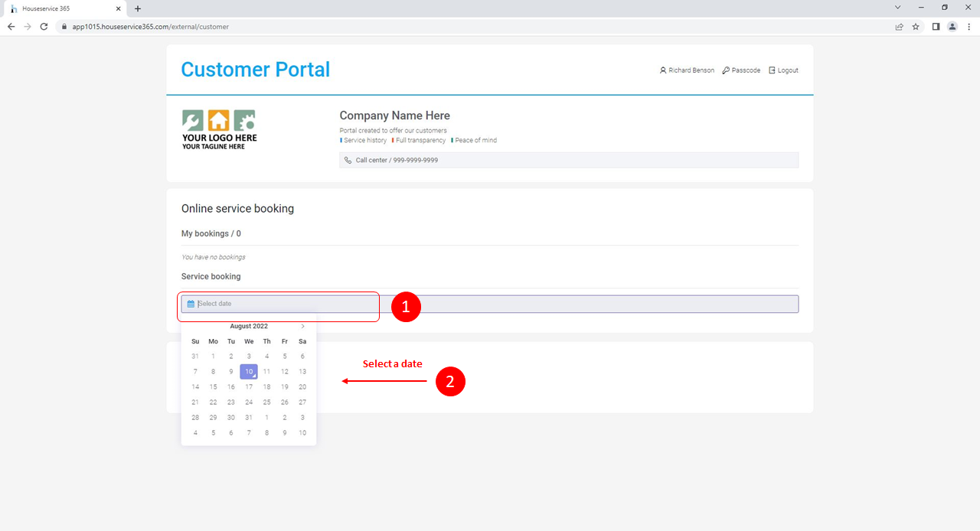Click the calendar icon in date field

click(x=191, y=304)
